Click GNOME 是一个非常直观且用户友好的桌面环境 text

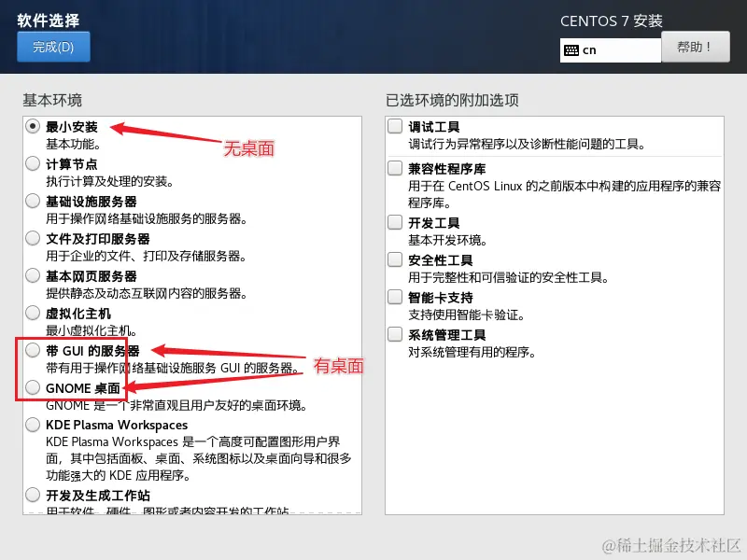click(x=176, y=406)
